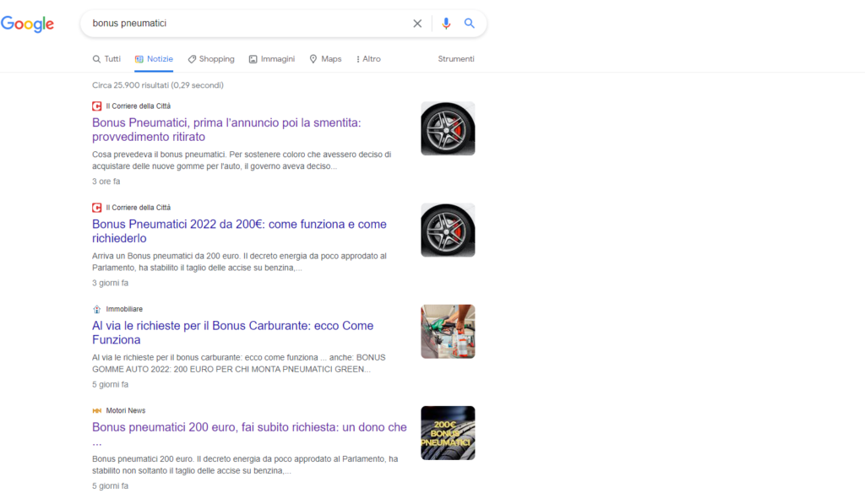The height and width of the screenshot is (504, 865).
Task: Click the Google logo
Action: (28, 24)
